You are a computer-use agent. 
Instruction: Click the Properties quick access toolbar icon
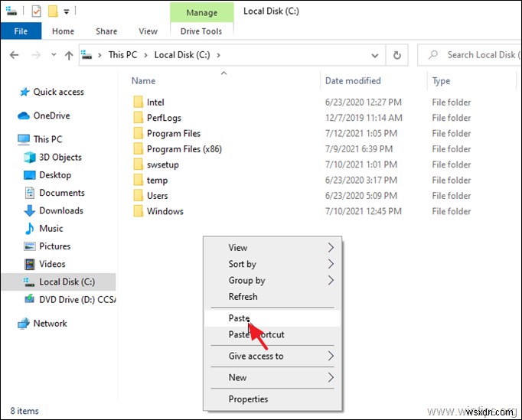click(36, 11)
